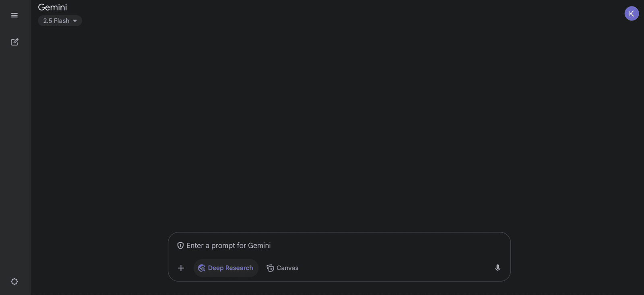This screenshot has width=644, height=295.
Task: Click the Deep Research magnifier icon
Action: tap(202, 268)
